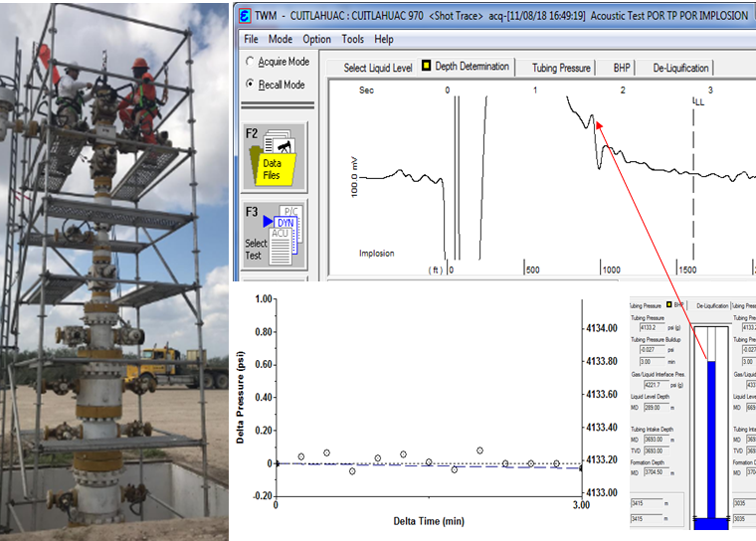
Task: Switch to the BHP tab
Action: (622, 68)
